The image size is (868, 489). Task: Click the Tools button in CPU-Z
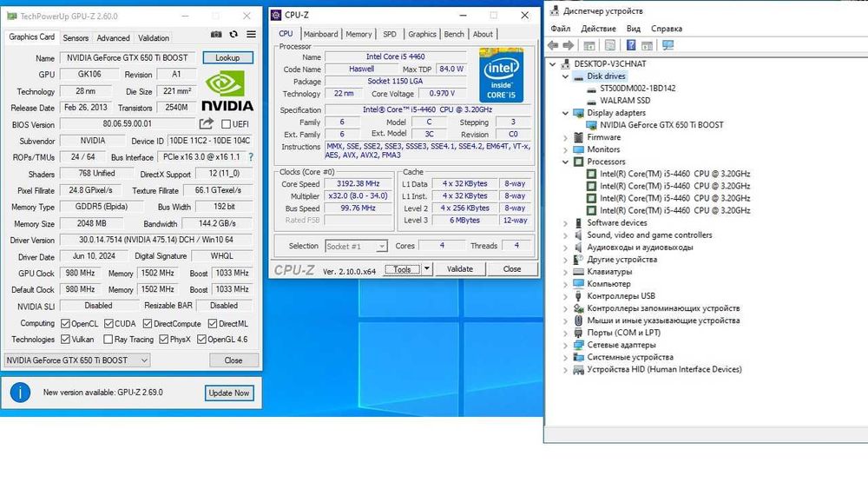pyautogui.click(x=403, y=269)
